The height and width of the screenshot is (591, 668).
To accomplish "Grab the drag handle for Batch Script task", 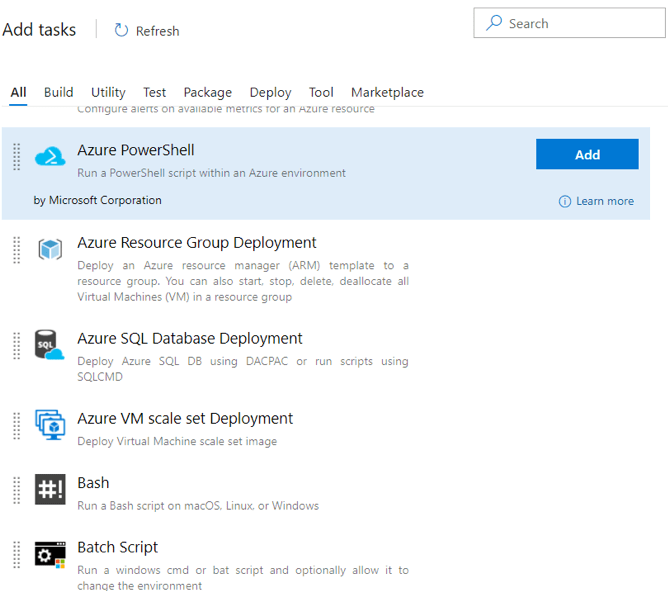I will tap(17, 554).
